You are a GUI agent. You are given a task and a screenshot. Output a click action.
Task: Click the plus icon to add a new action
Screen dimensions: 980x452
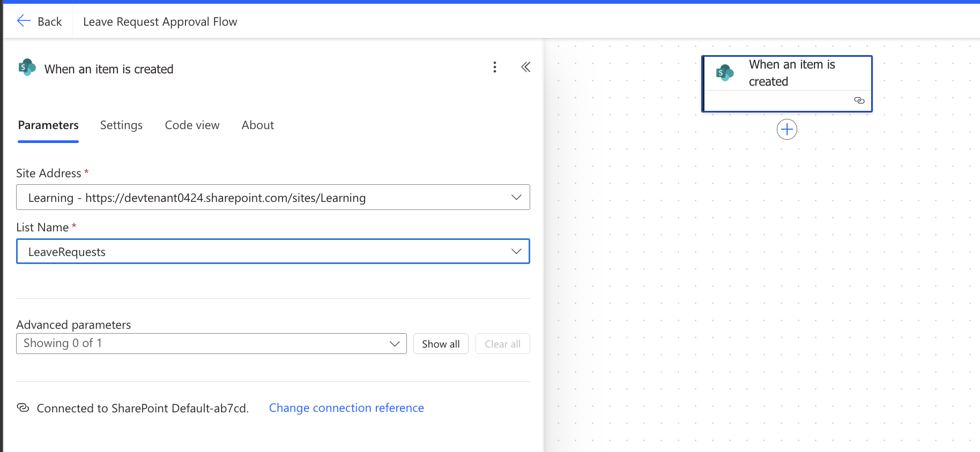coord(787,129)
